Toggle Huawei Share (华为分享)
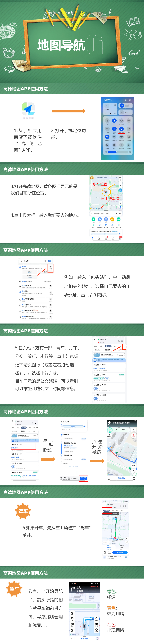This screenshot has width=144, height=644. click(x=129, y=121)
